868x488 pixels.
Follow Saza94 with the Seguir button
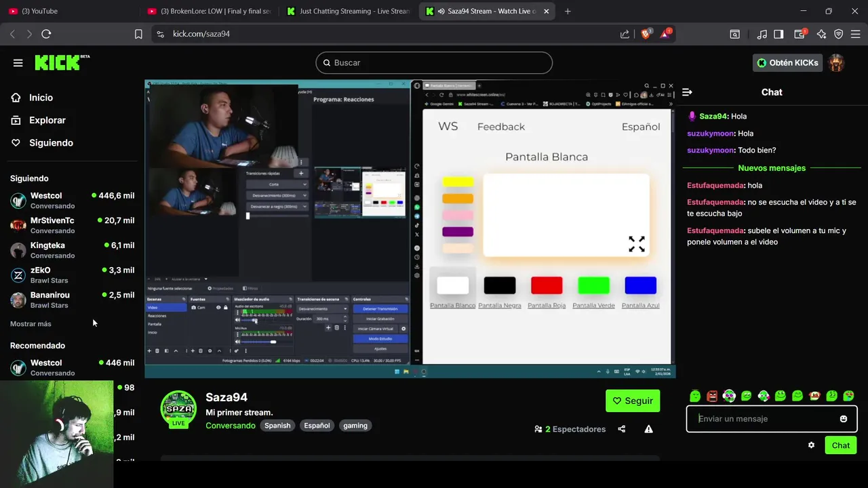pos(633,401)
